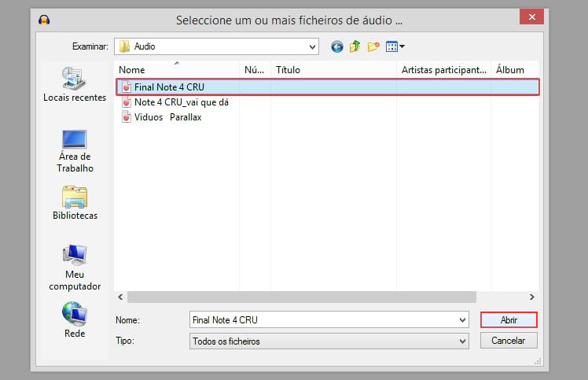Screen dimensions: 588x380
Task: Click the Final Note 4 CRU file icon
Action: (x=127, y=87)
